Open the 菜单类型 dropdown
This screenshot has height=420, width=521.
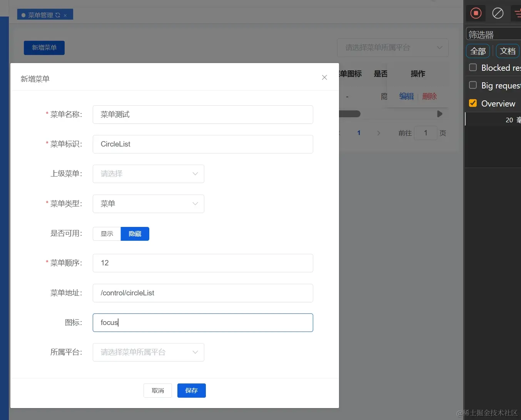(x=149, y=204)
